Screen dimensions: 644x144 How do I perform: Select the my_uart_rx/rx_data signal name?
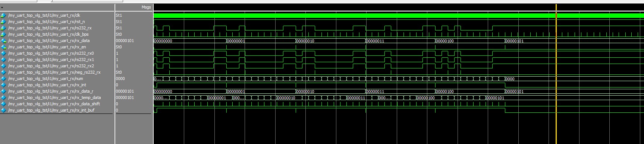tap(49, 41)
